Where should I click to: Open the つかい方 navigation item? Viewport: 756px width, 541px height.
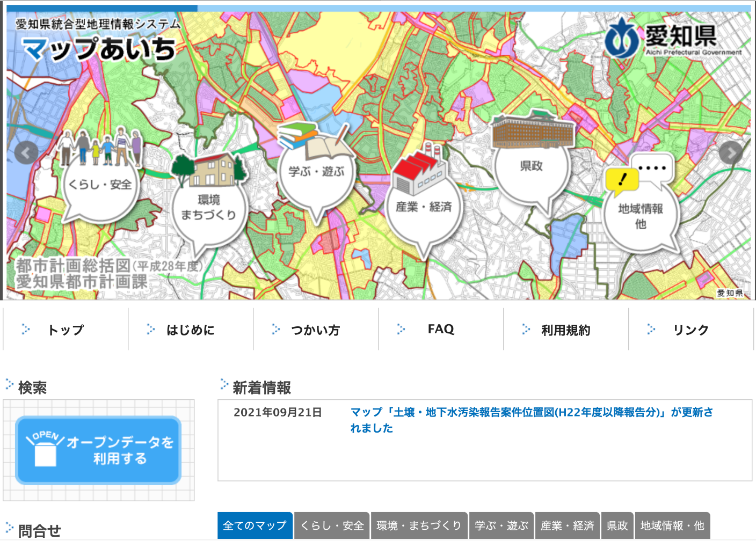click(316, 330)
